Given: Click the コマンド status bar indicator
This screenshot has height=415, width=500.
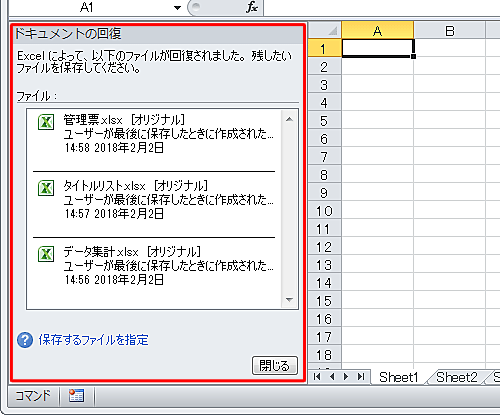Looking at the screenshot, I should pyautogui.click(x=33, y=396).
